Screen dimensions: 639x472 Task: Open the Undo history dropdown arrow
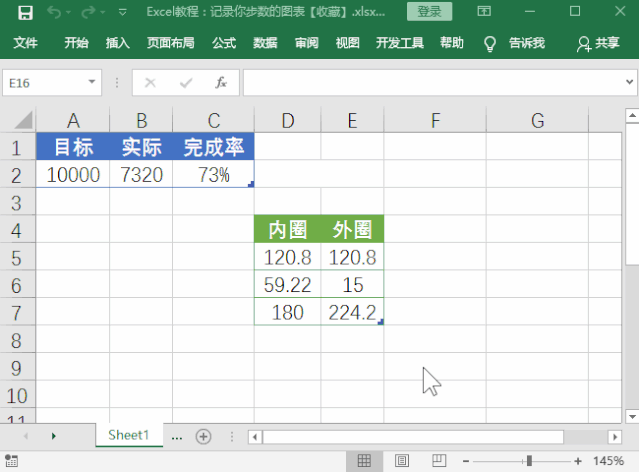(x=68, y=13)
